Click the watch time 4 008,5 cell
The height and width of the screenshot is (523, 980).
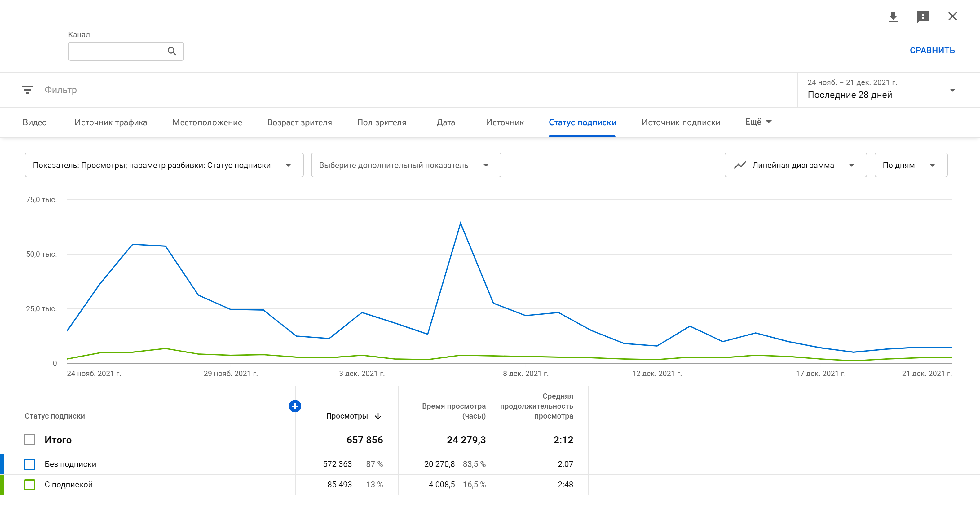coord(442,485)
